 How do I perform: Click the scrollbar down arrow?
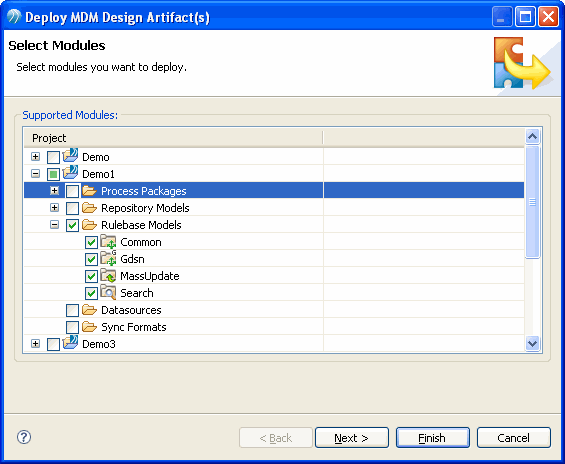533,343
